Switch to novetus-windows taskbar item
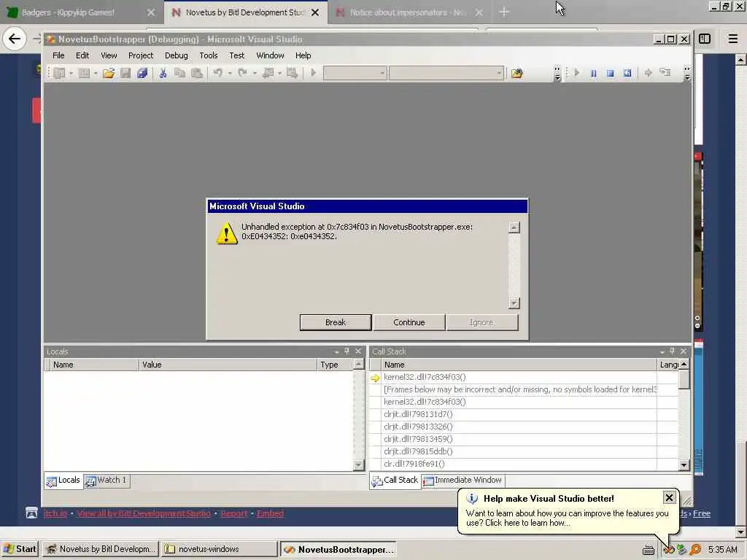The width and height of the screenshot is (747, 560). coord(219,549)
